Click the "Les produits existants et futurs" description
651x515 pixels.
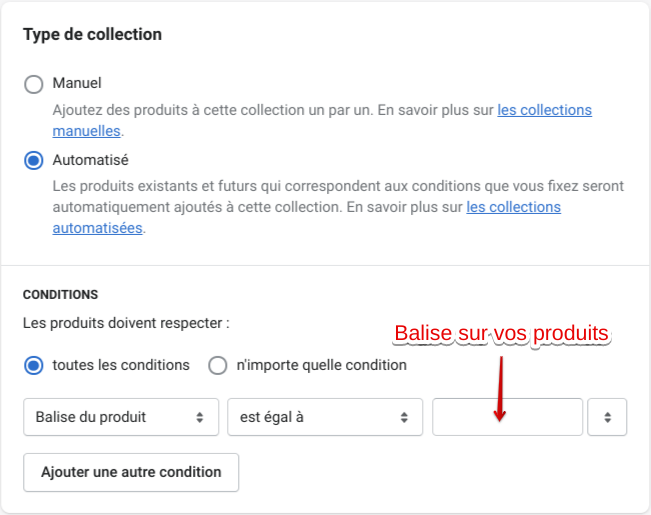300,187
